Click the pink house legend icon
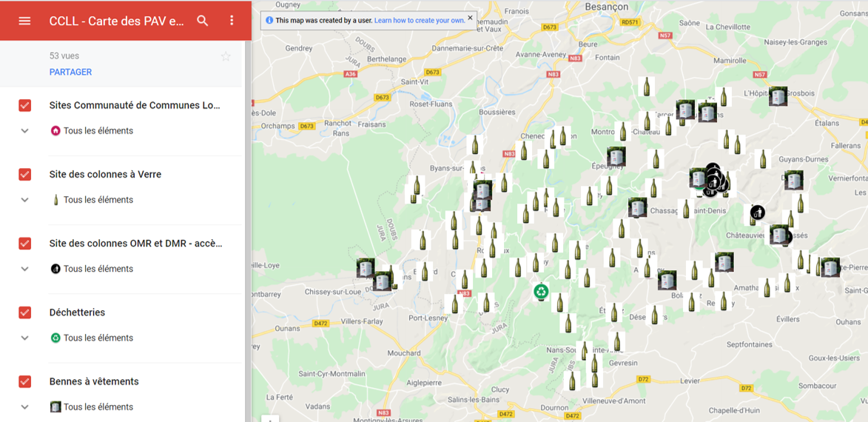 (55, 131)
